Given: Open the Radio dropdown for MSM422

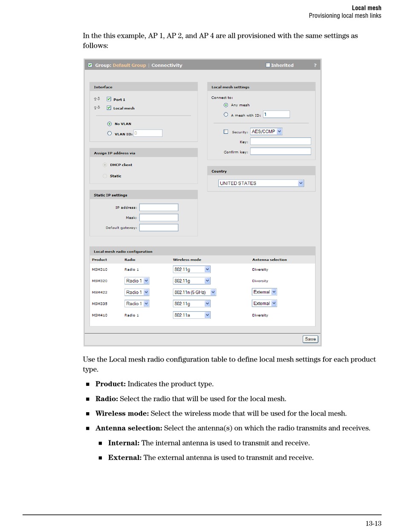Looking at the screenshot, I should point(137,292).
